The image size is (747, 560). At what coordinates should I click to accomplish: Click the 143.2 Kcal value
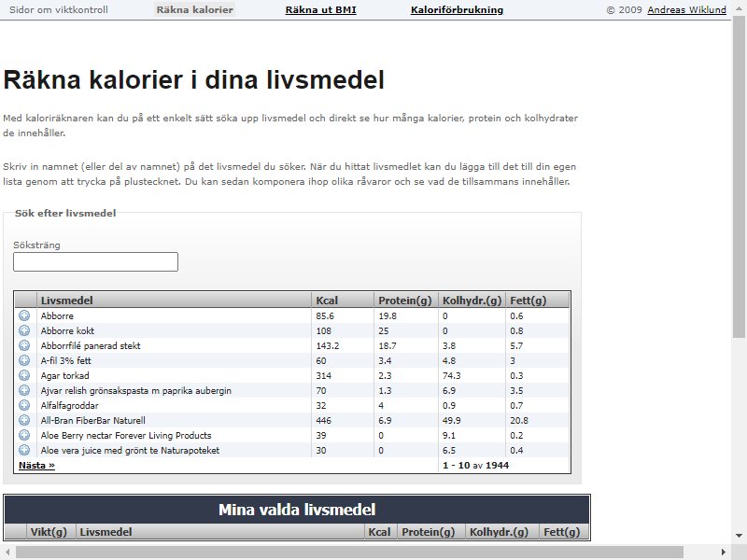click(328, 345)
